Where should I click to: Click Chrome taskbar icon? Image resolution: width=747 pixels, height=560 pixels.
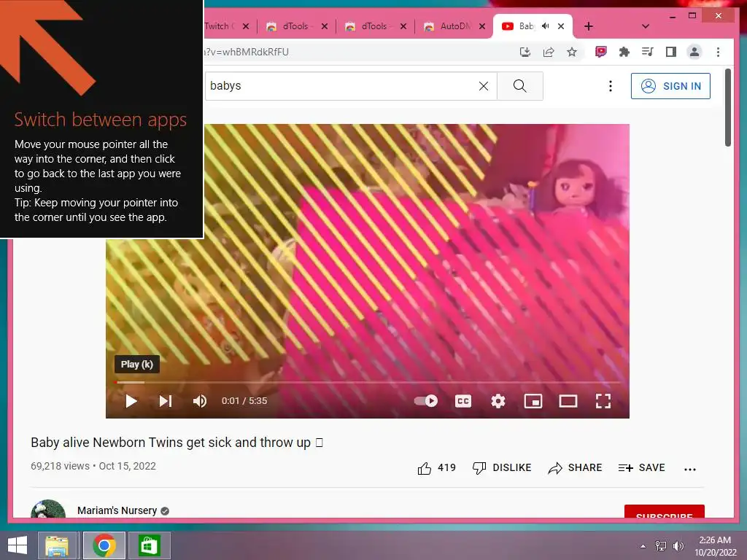pos(104,545)
